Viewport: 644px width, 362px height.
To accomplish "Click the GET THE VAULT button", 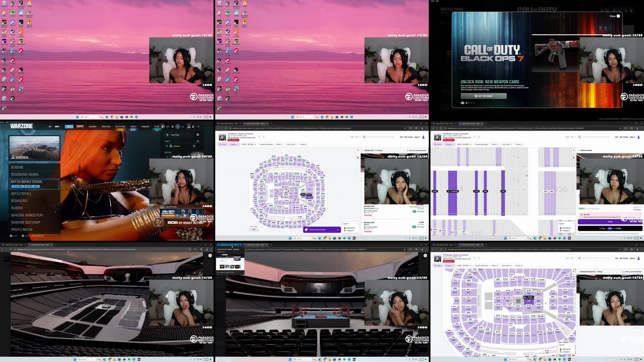I will click(x=483, y=96).
